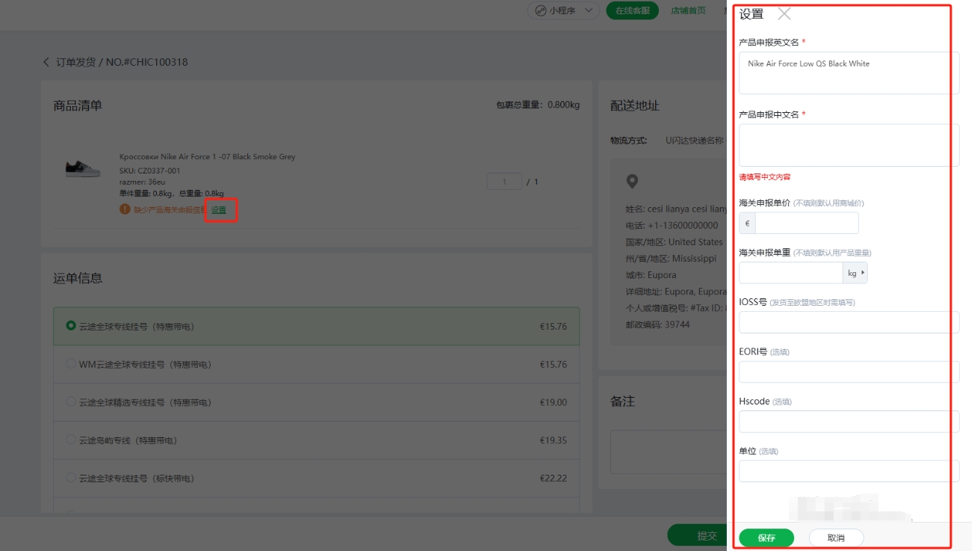Click the 提交 button at the bottom
The image size is (980, 551).
pos(697,535)
